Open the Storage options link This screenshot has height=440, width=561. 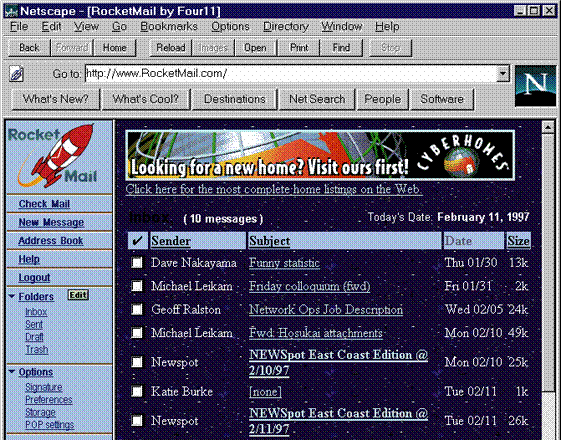point(40,412)
